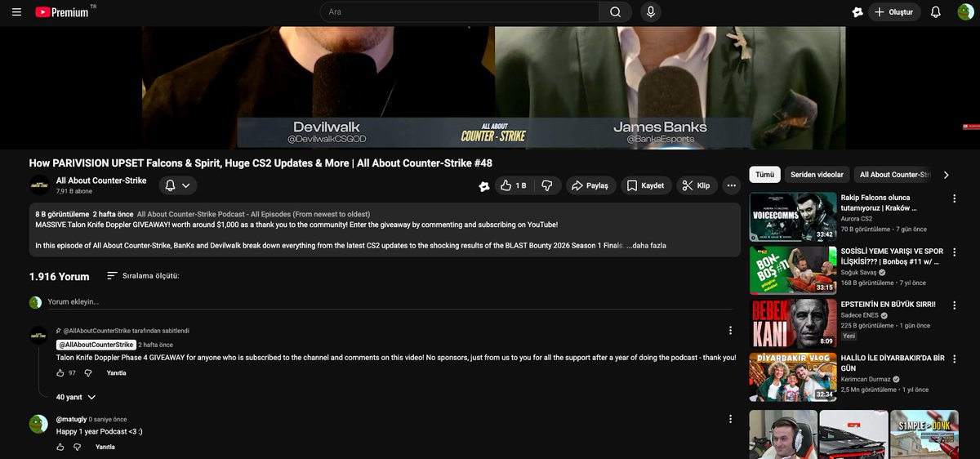
Task: Dislike the @matugly comment
Action: [78, 448]
